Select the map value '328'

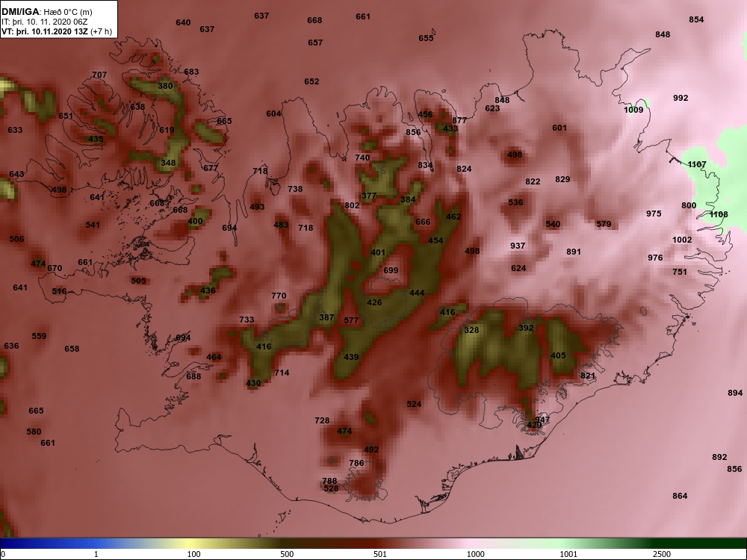coord(471,330)
